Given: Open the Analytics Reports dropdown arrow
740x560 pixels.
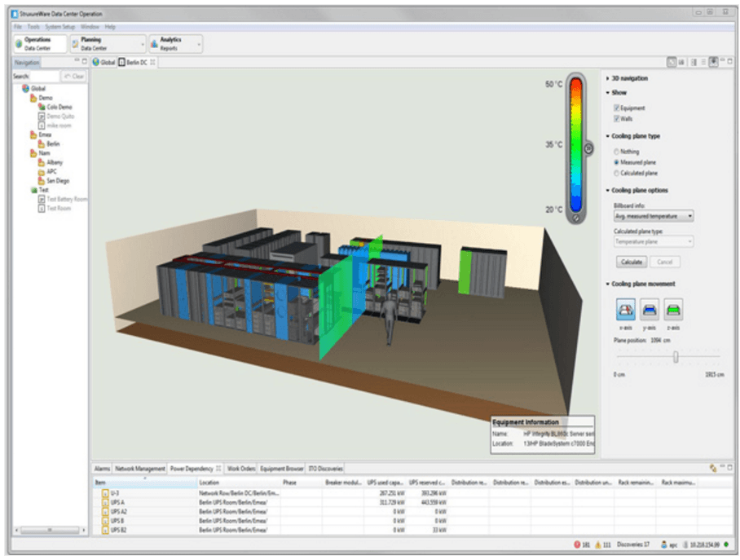Looking at the screenshot, I should pos(199,44).
